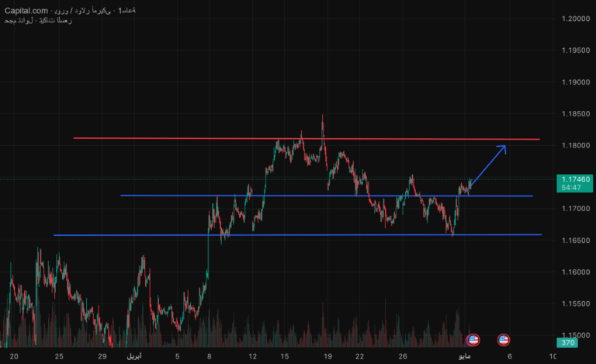Click the first US flag economic event icon

click(x=473, y=340)
